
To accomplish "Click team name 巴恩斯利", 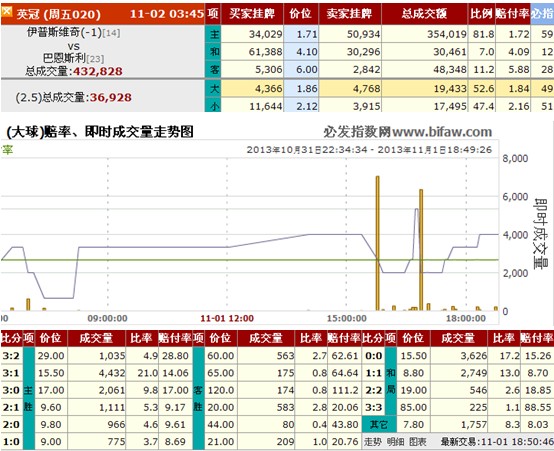I will [x=64, y=58].
